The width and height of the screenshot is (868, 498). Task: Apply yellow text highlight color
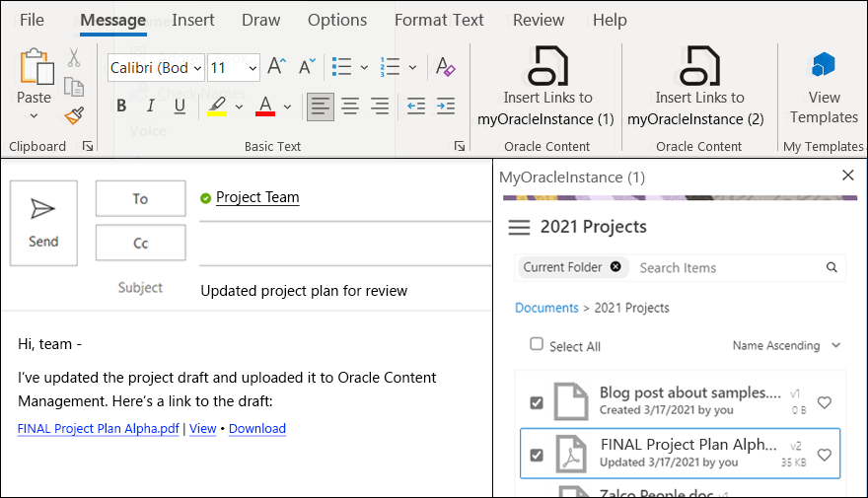pos(217,107)
